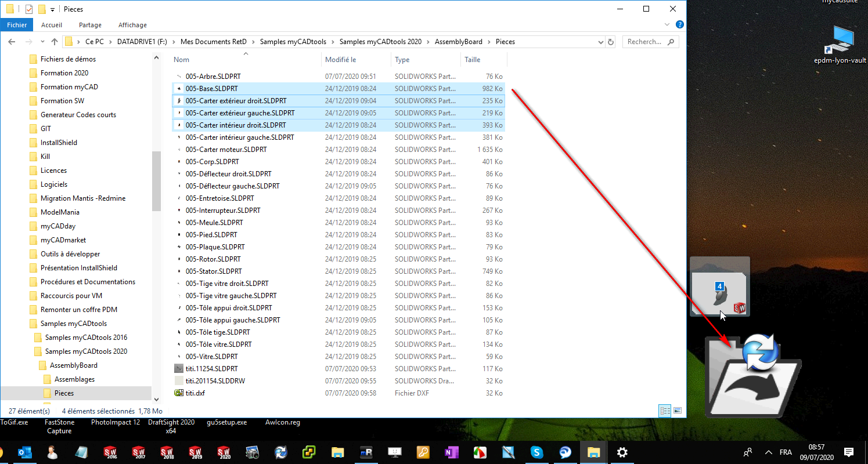The image size is (868, 464).
Task: Switch to large thumbnails view
Action: (x=677, y=411)
